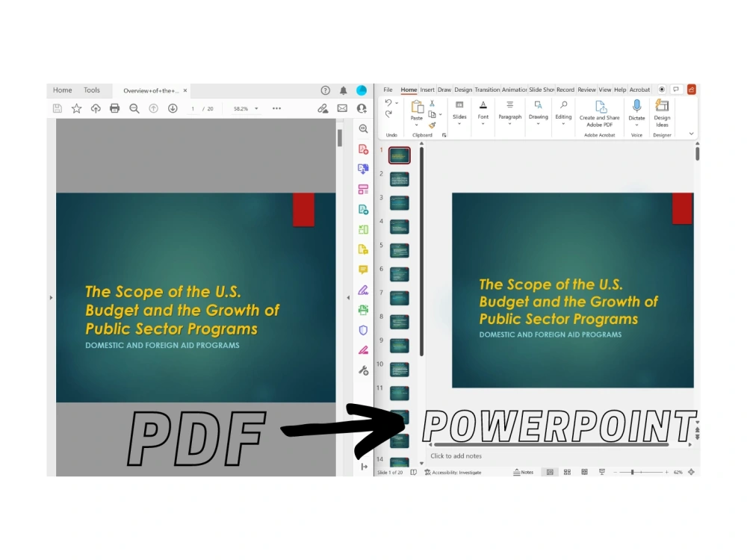The height and width of the screenshot is (560, 747).
Task: Click the zoom in plus on zoom slider
Action: pyautogui.click(x=666, y=473)
